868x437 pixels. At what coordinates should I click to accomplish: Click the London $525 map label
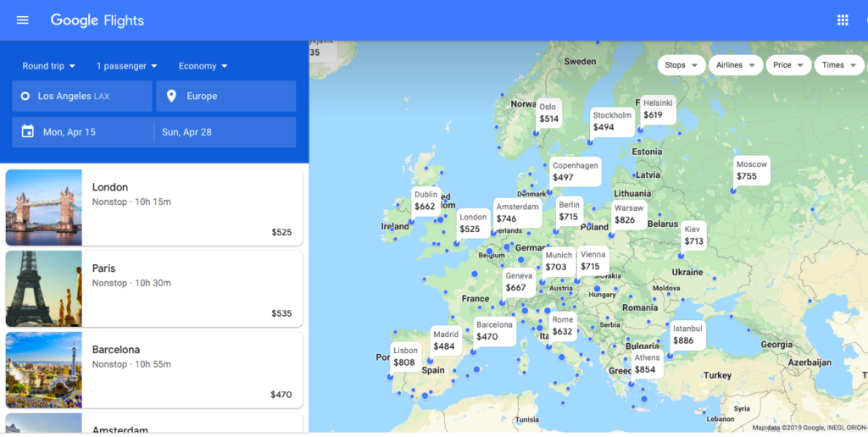(473, 224)
